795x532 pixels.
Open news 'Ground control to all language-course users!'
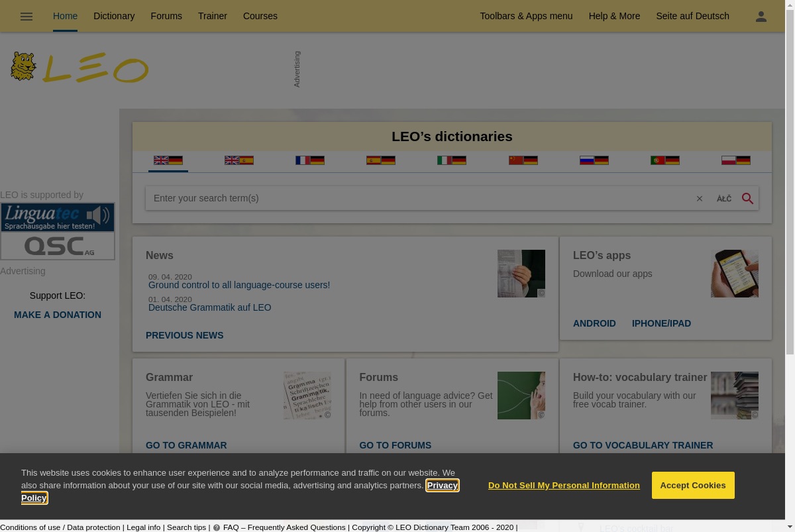pos(239,285)
